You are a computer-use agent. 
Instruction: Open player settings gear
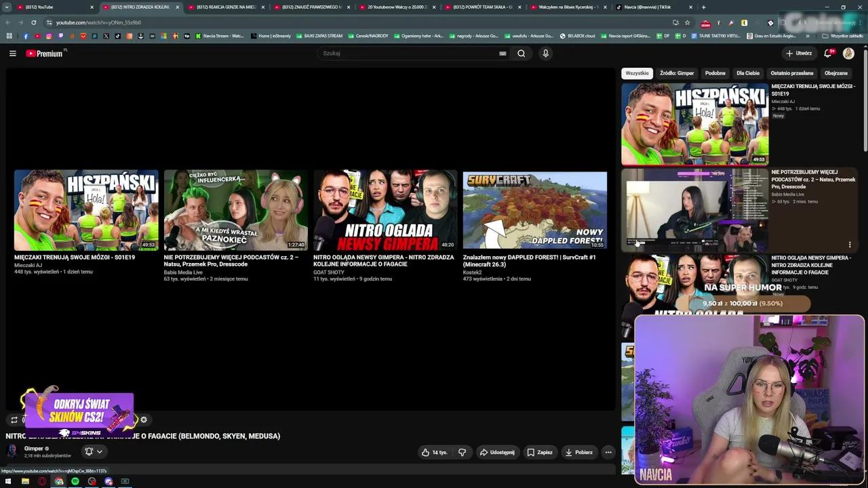coord(144,420)
